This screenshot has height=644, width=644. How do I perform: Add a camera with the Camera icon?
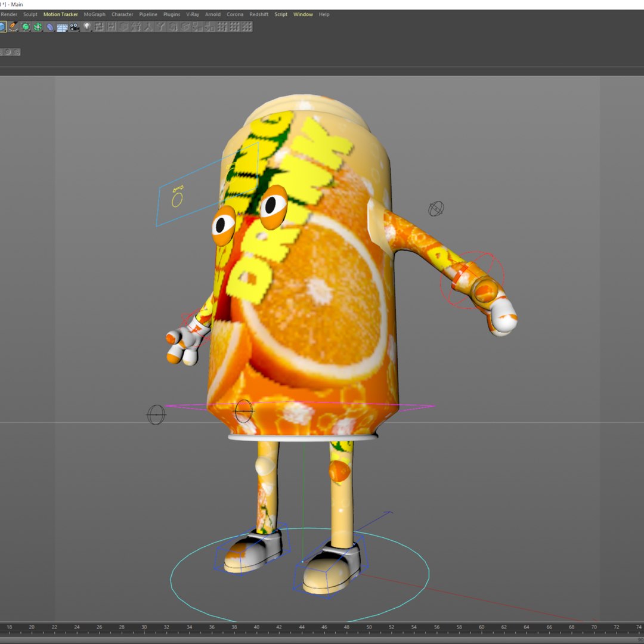click(x=75, y=27)
